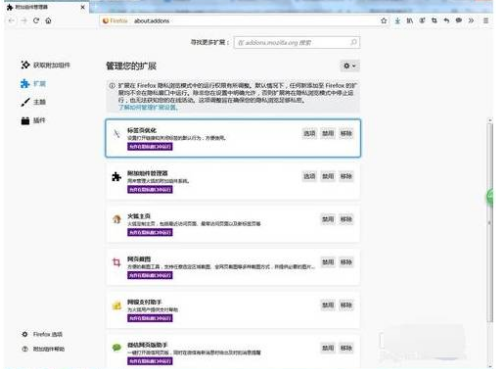Open the downloads arrow in toolbar
Screen dimensions: 496x369
[397, 21]
